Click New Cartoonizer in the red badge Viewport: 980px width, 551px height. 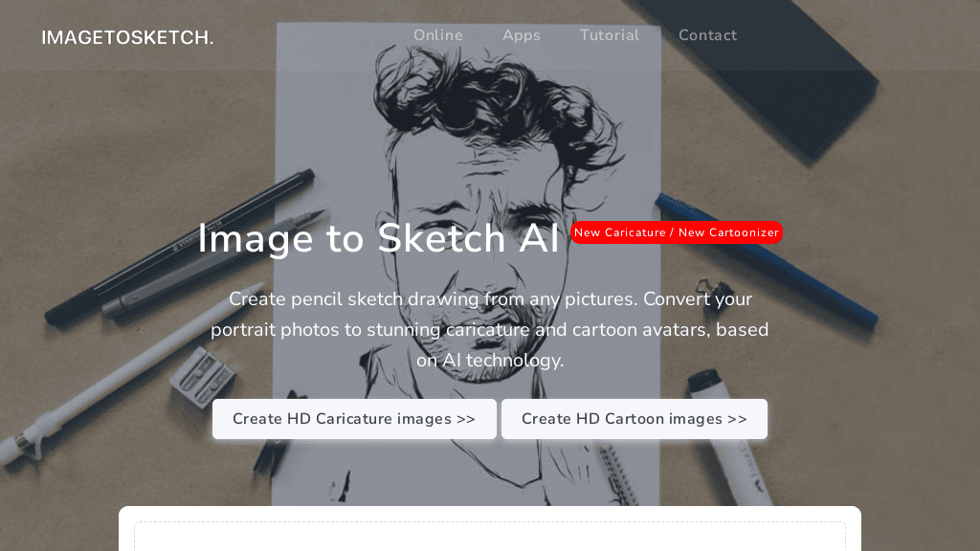pyautogui.click(x=728, y=232)
